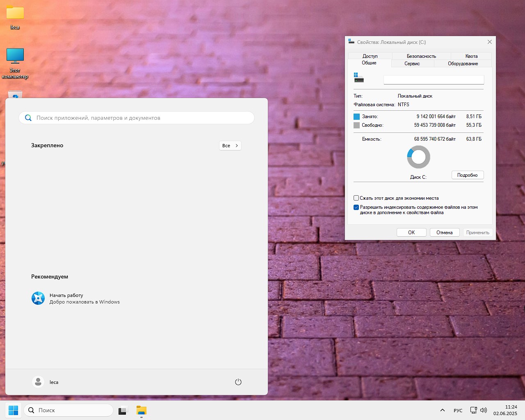Open the "Квота" tab
Viewport: 525px width, 420px height.
(471, 56)
